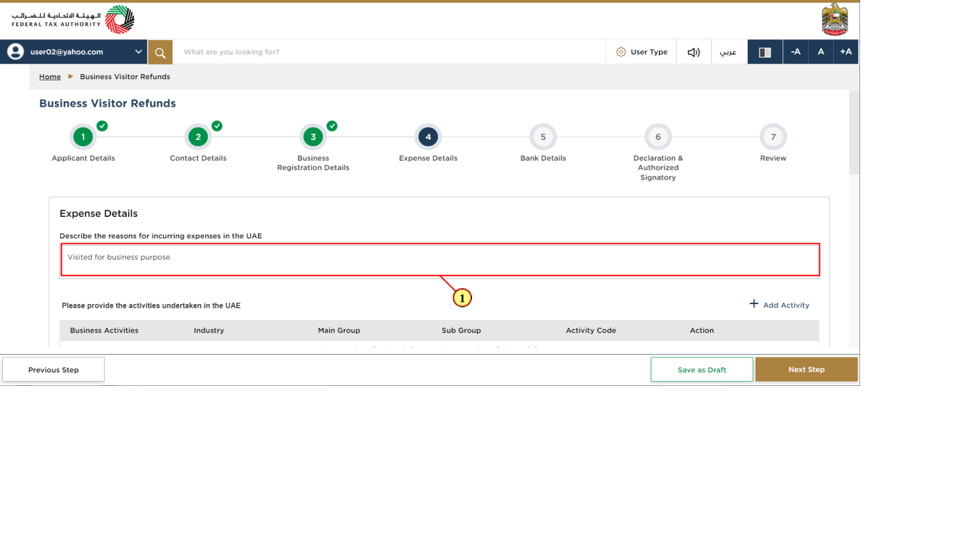Click the Activity Code column header
The height and width of the screenshot is (555, 980).
[x=590, y=331]
